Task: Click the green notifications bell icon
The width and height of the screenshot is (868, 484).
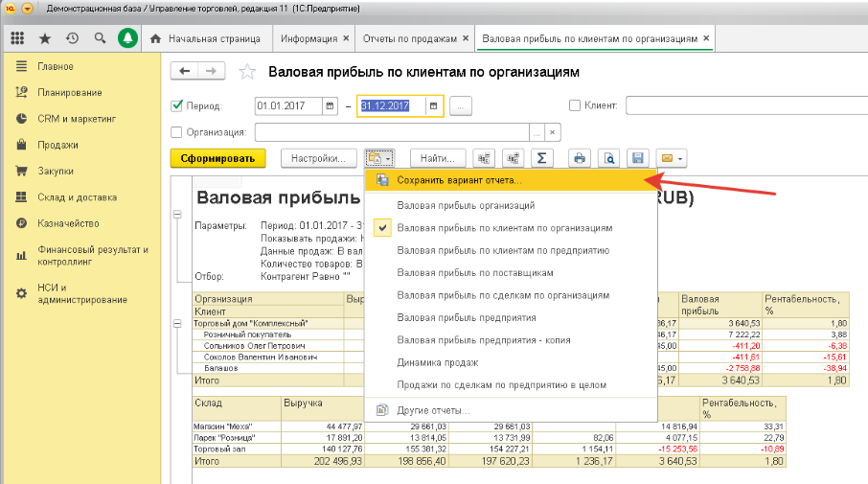Action: 126,39
